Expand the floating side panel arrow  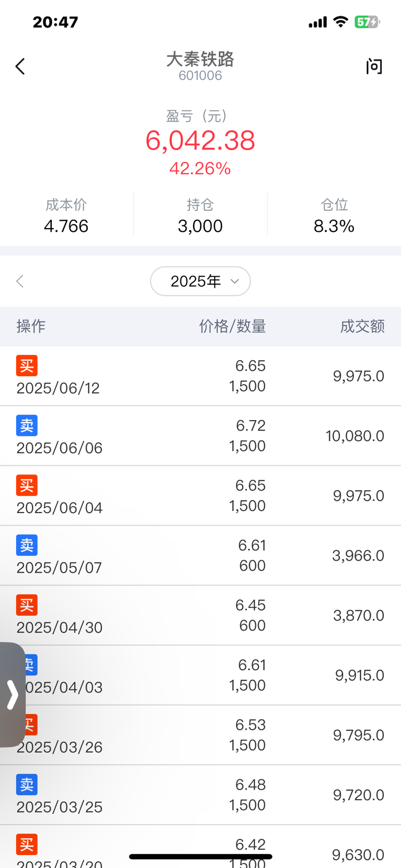tap(13, 695)
